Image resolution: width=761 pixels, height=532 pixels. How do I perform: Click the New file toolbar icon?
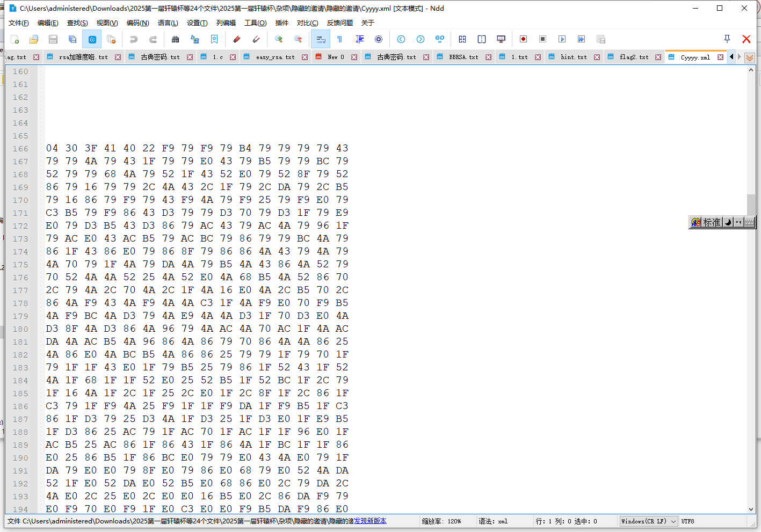(x=15, y=39)
